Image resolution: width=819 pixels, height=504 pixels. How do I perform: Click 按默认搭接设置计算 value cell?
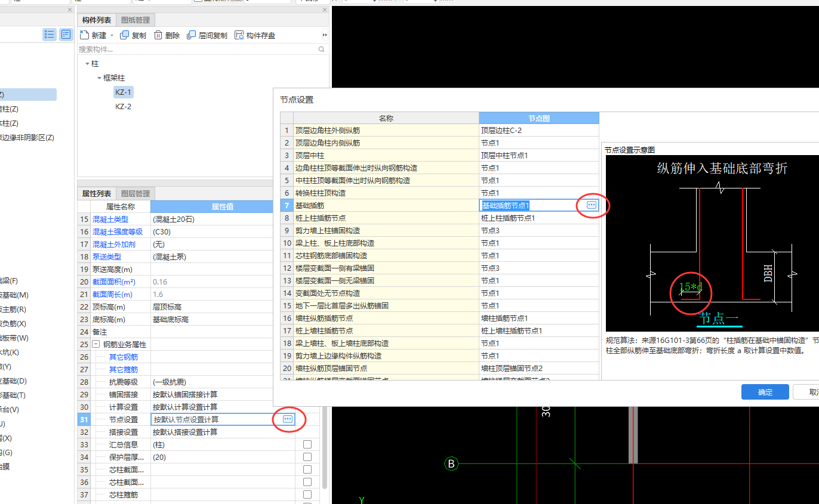[x=223, y=432]
